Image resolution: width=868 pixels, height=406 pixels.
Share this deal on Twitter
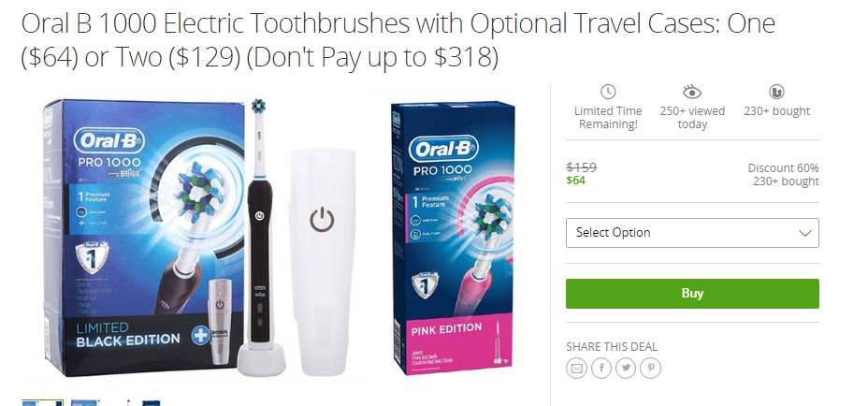pos(626,369)
